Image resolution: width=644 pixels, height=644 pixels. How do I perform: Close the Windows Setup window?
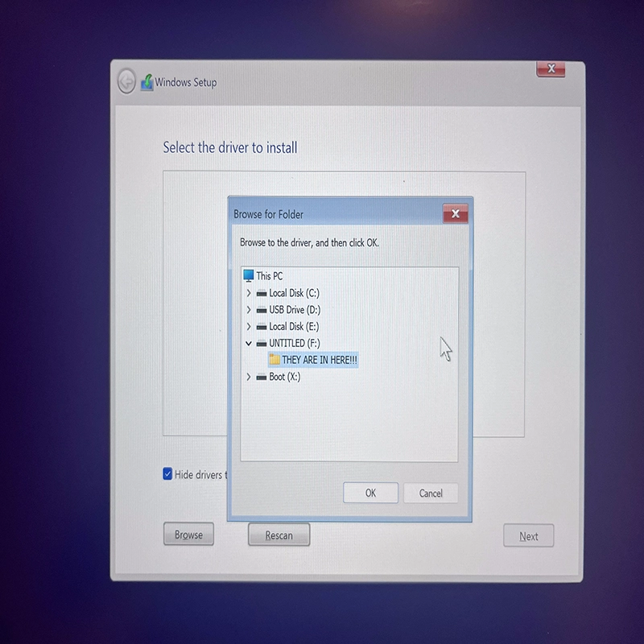click(551, 68)
